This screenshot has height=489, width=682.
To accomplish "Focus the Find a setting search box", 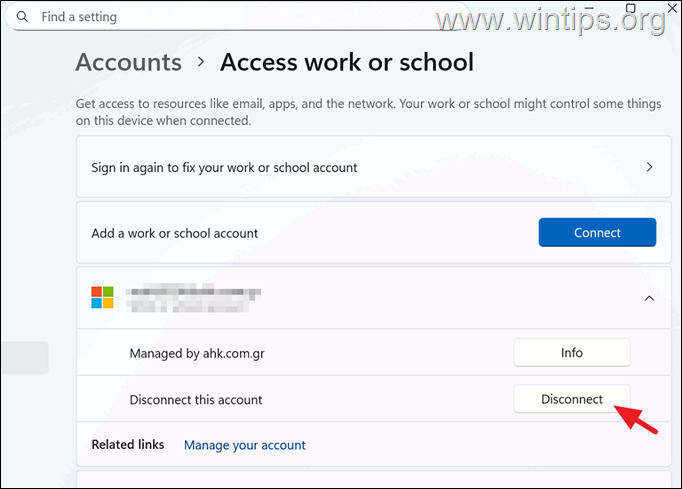I will (x=237, y=17).
